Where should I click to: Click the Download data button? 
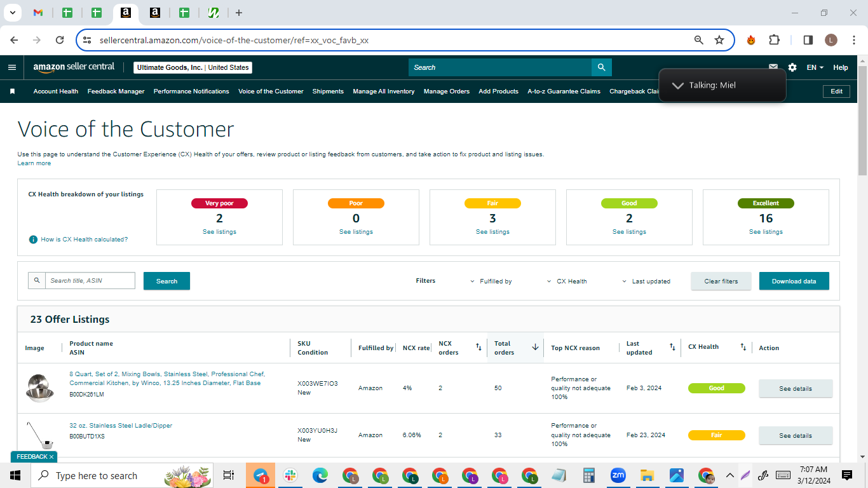[794, 281]
